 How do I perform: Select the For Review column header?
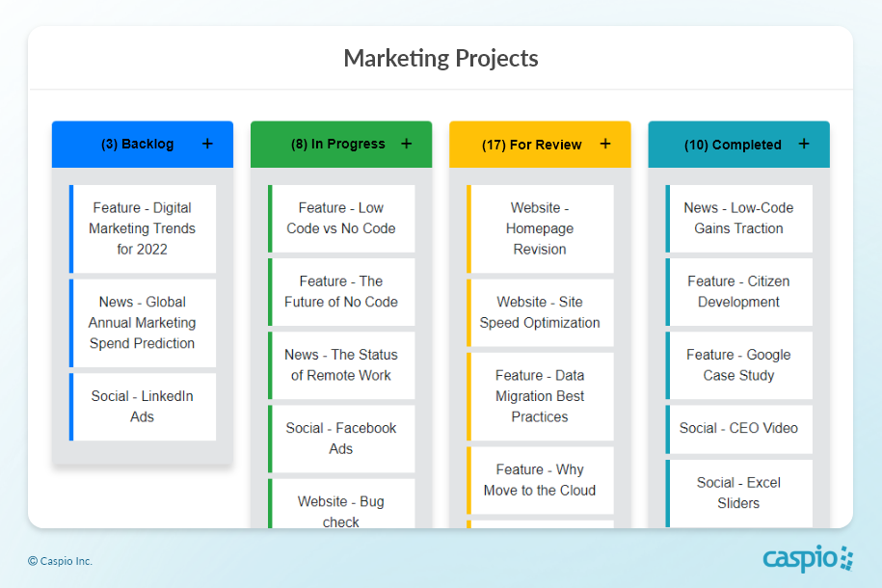point(531,145)
